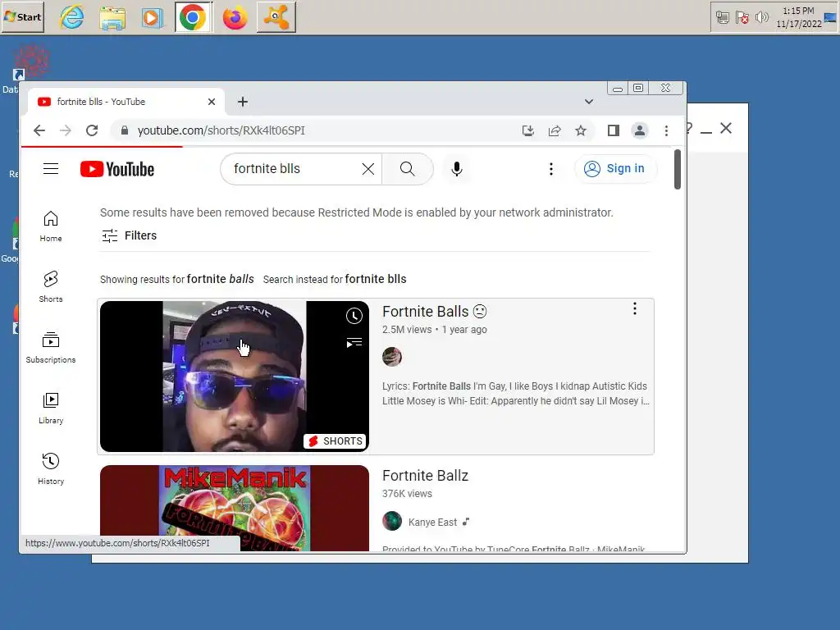Launch Windows Media Player from taskbar
840x630 pixels.
tap(153, 17)
